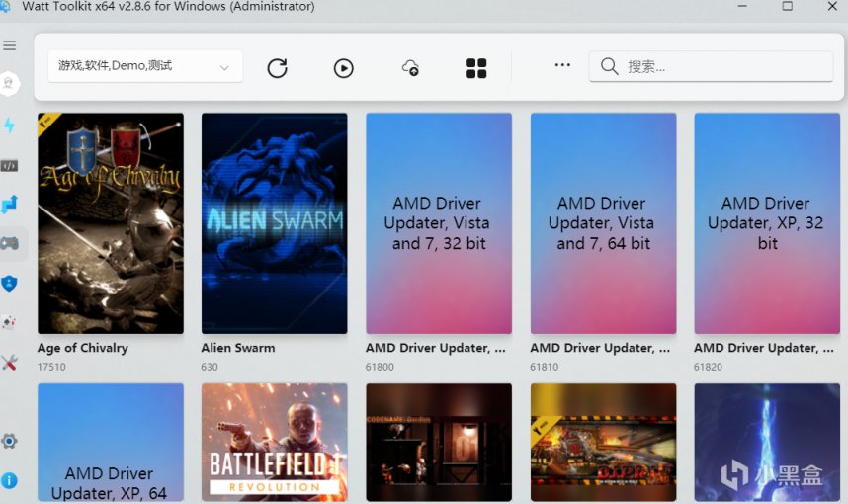Click the title above ID 61800
Screen dimensions: 848x504
(x=435, y=348)
